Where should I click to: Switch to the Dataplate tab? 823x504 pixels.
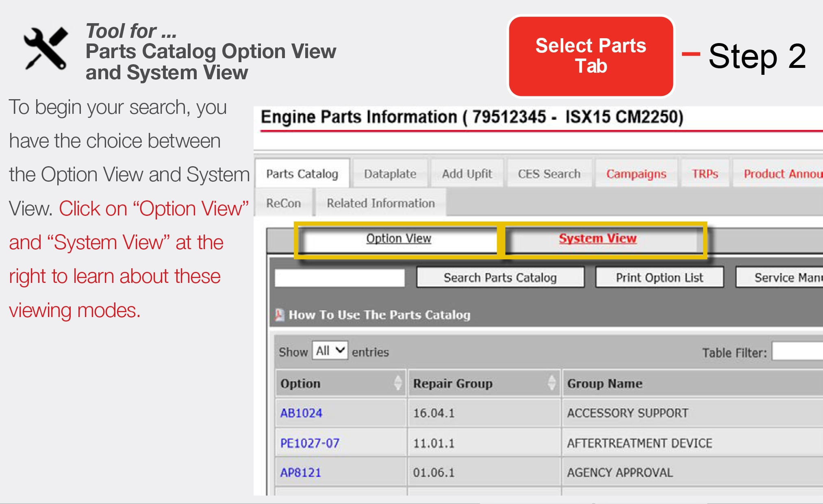tap(390, 174)
